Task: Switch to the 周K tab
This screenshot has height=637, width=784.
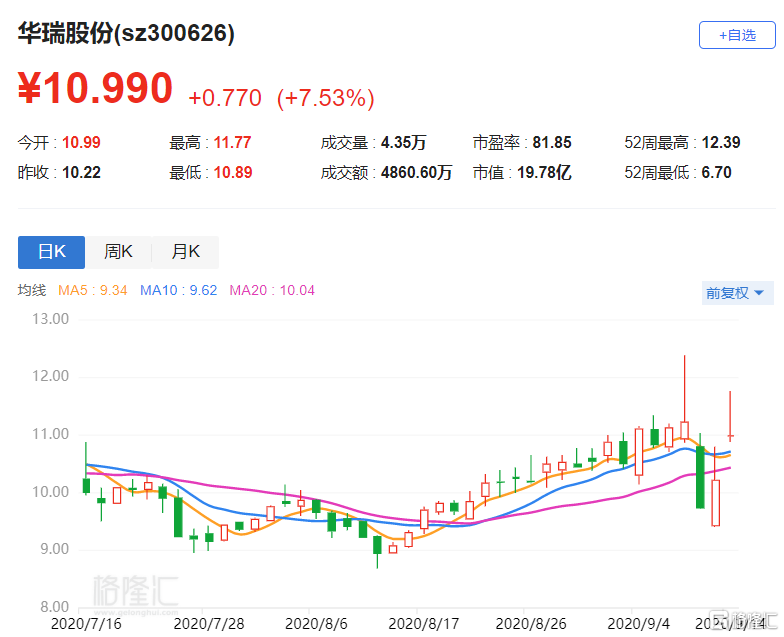Action: [118, 252]
